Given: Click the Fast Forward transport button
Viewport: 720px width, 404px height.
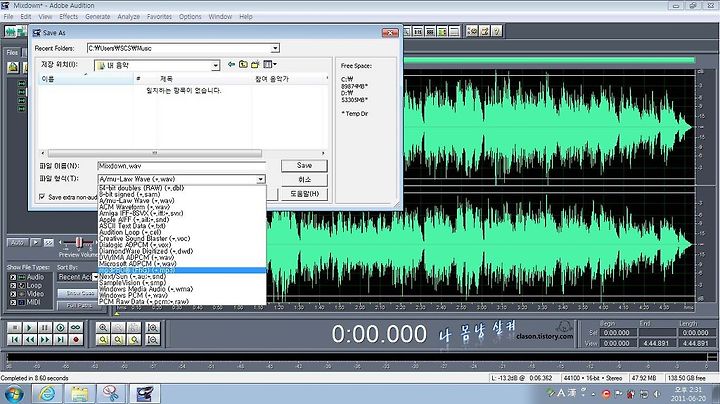Looking at the screenshot, I should click(x=45, y=340).
